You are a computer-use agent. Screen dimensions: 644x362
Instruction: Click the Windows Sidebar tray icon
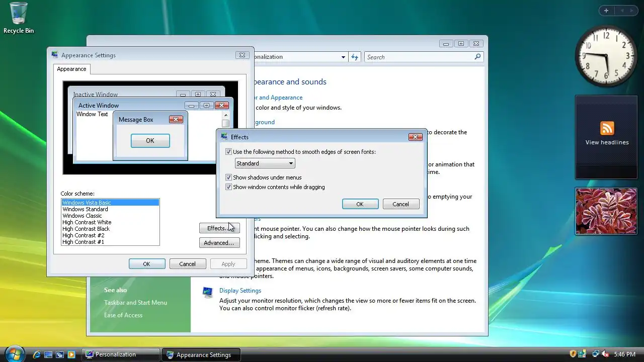pos(582,354)
